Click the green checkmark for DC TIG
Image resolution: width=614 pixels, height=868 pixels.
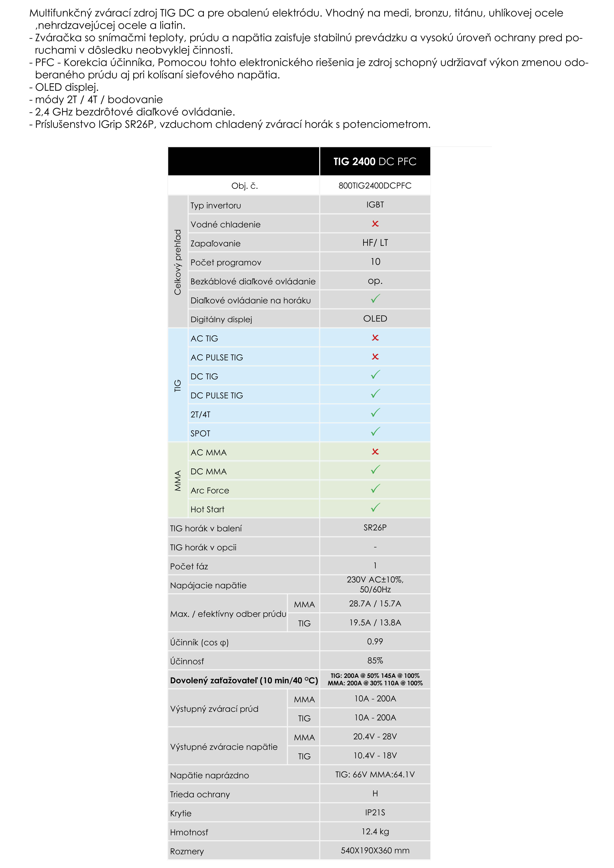coord(375,375)
